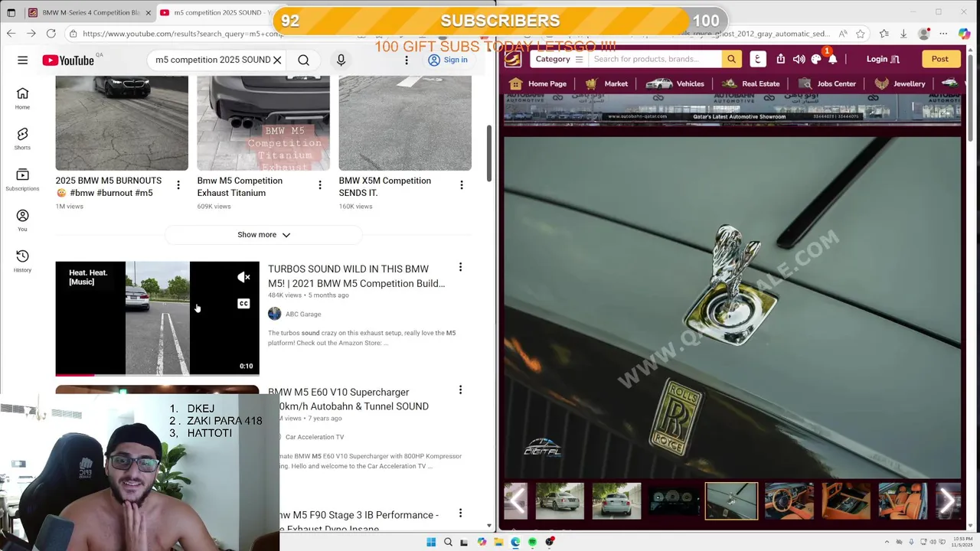Open options for BMW M5 E60 V10 video
The width and height of the screenshot is (980, 551).
(x=460, y=390)
